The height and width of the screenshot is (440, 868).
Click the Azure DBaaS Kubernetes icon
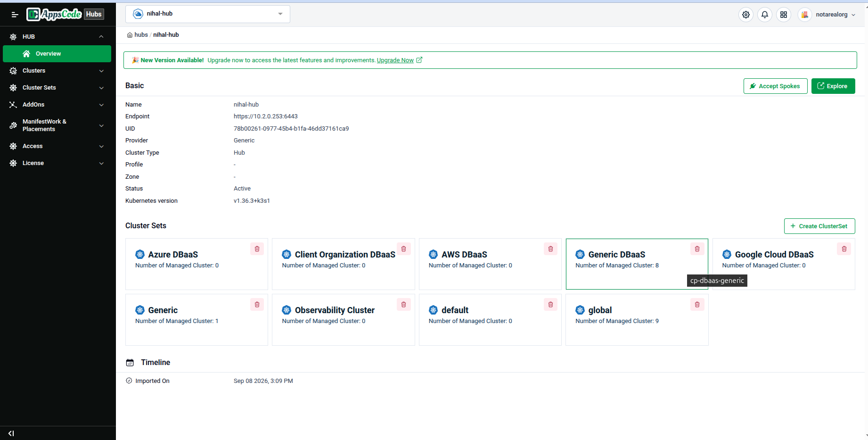[140, 255]
